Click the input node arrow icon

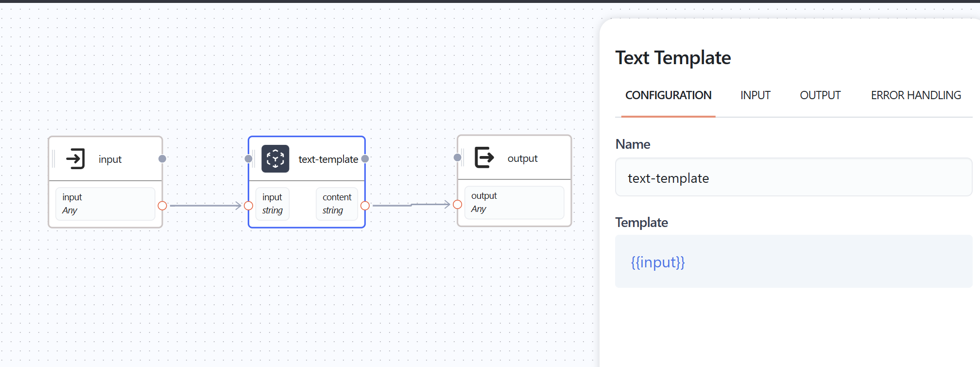pos(75,159)
